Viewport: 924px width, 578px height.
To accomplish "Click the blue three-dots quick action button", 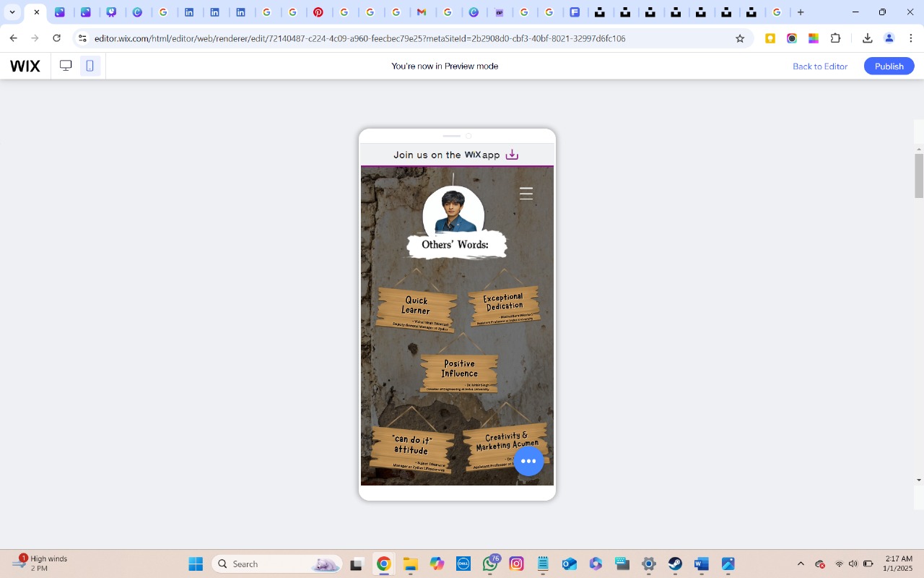I will 528,461.
